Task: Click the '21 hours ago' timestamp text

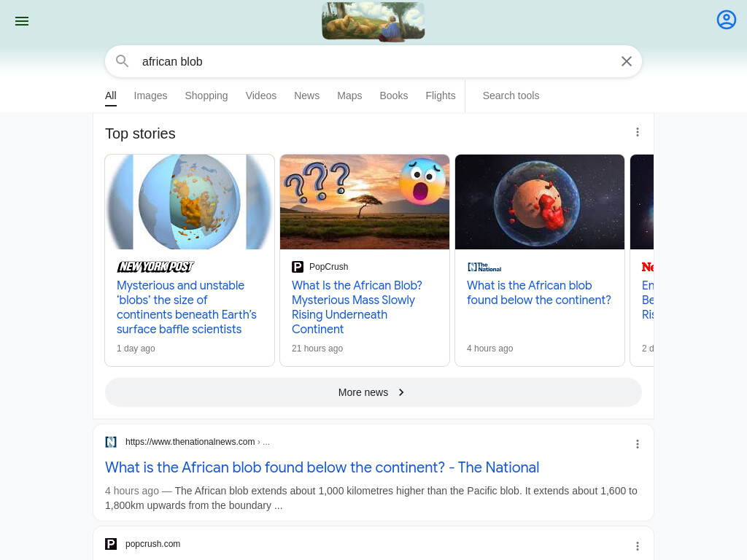Action: click(317, 348)
